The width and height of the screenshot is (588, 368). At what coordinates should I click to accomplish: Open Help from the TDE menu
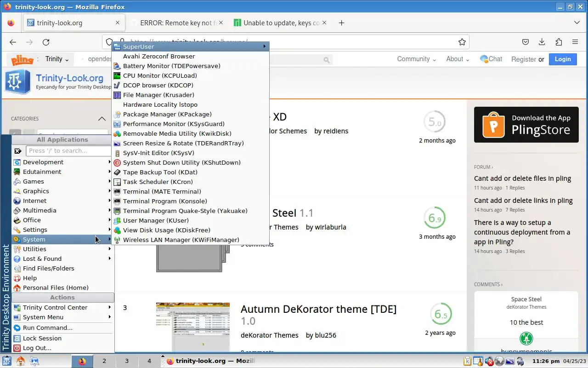(62, 278)
